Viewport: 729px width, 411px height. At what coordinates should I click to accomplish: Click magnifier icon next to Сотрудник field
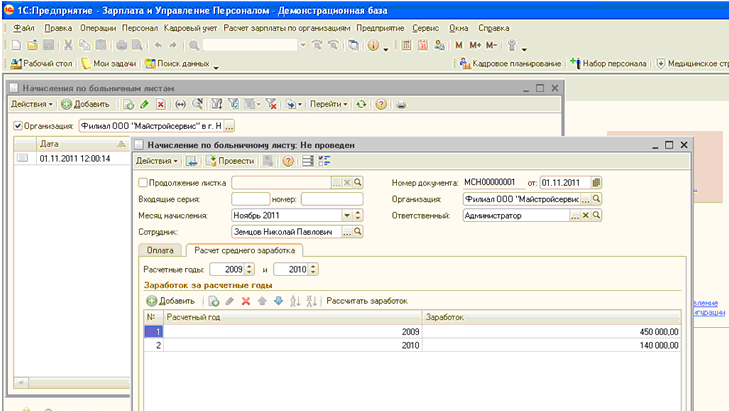coord(358,231)
